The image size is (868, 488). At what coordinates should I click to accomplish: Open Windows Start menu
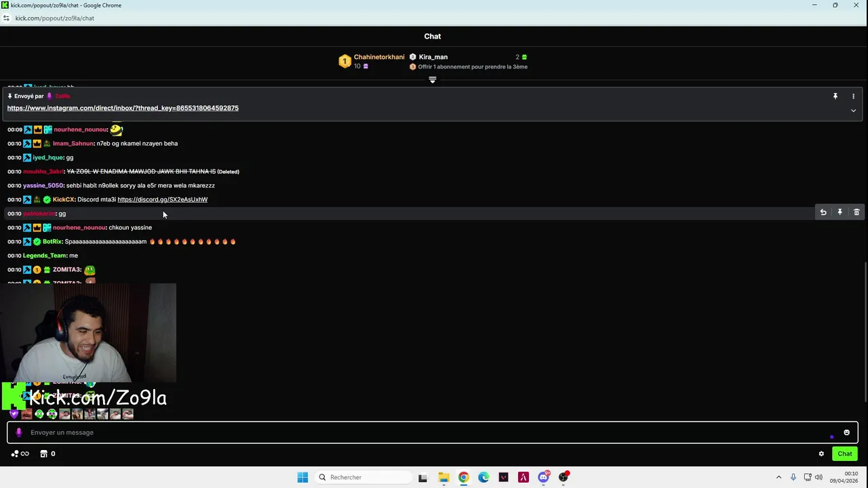302,477
